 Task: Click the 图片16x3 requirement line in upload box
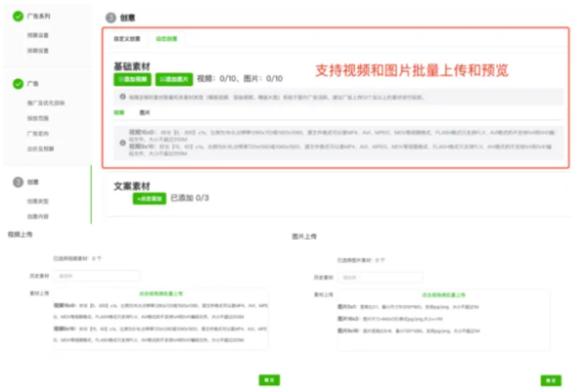click(390, 319)
